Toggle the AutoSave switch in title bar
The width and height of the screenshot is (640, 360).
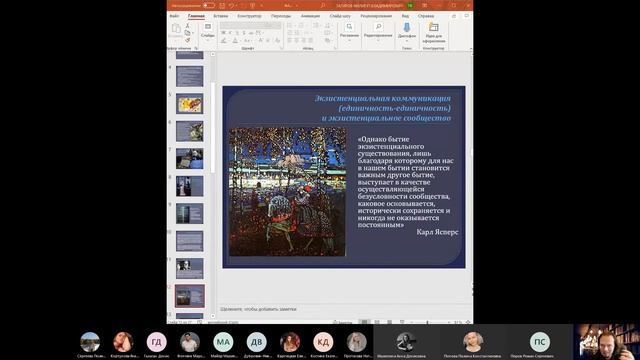pos(209,5)
